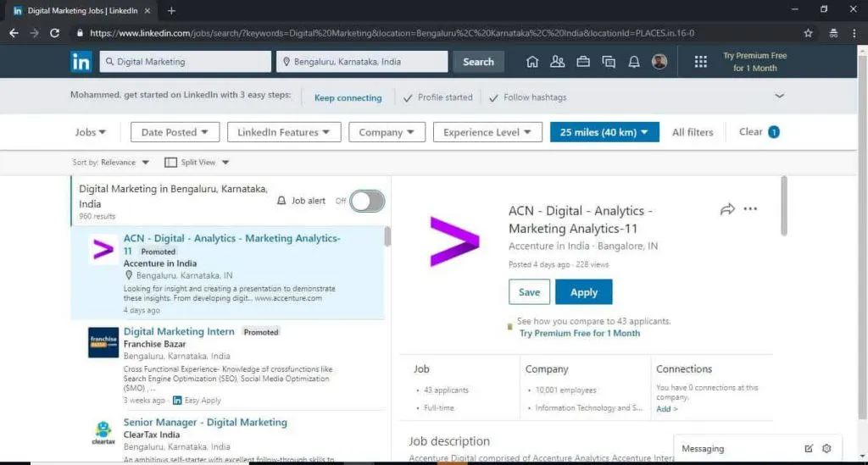Click Add connections link
Viewport: 868px width, 465px height.
(666, 409)
